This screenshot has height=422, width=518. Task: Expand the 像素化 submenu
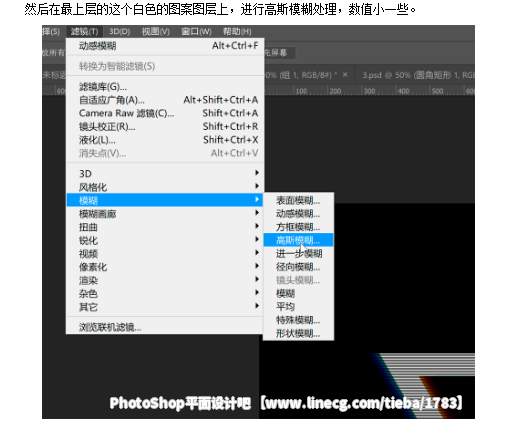click(x=165, y=267)
